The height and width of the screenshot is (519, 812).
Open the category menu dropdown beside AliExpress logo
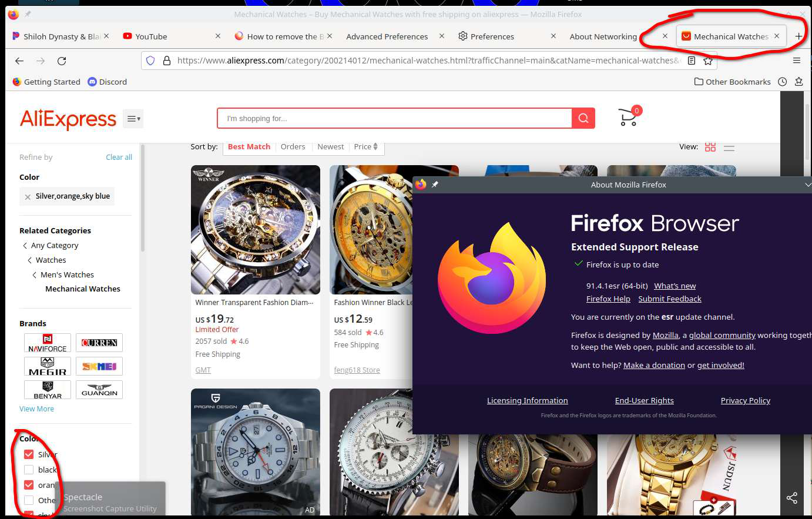point(133,119)
